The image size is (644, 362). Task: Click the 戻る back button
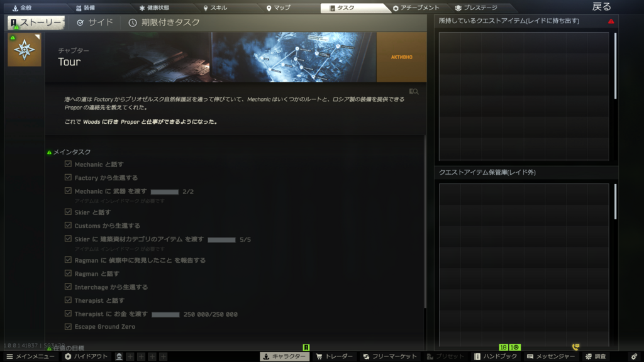tap(601, 7)
